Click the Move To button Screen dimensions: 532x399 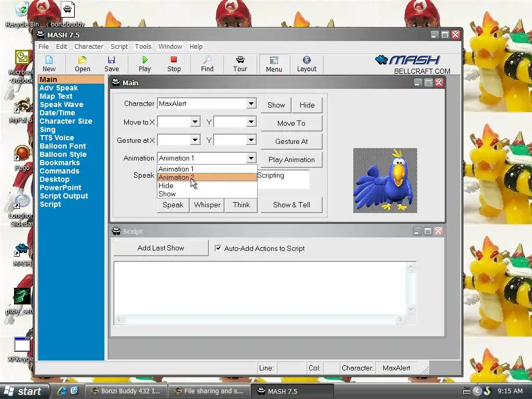[291, 123]
